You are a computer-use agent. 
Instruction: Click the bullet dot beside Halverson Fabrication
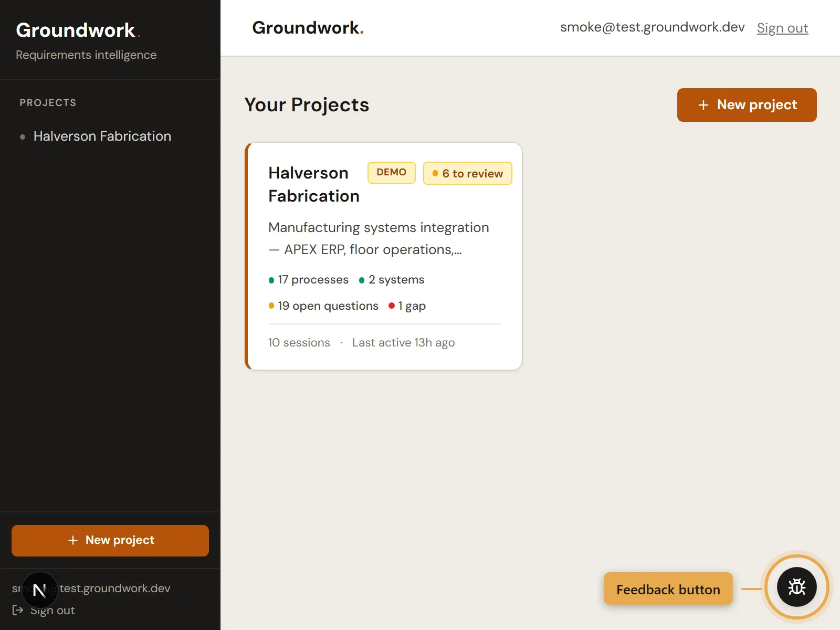[22, 137]
